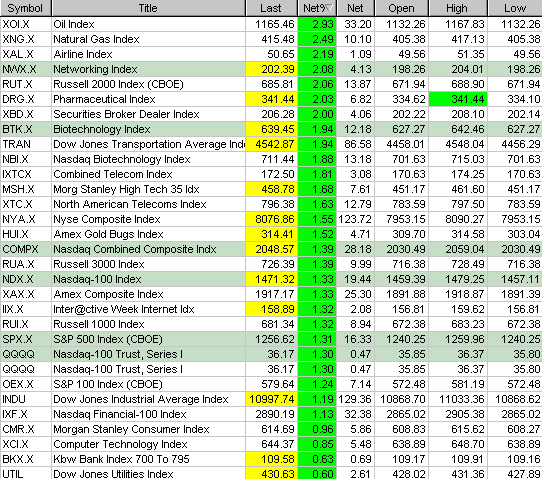The width and height of the screenshot is (542, 479).
Task: Click the DRG.X symbol cell
Action: point(26,99)
